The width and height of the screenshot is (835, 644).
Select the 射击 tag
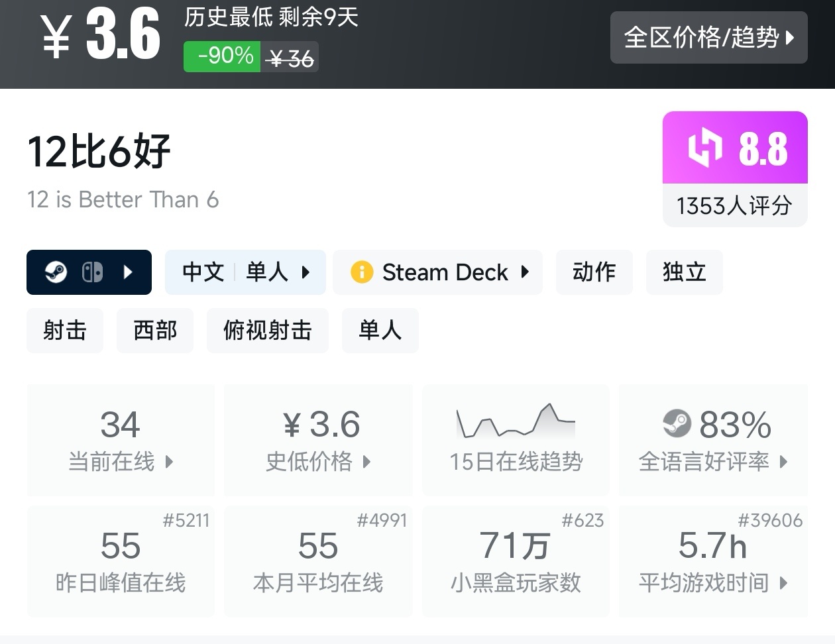click(65, 331)
